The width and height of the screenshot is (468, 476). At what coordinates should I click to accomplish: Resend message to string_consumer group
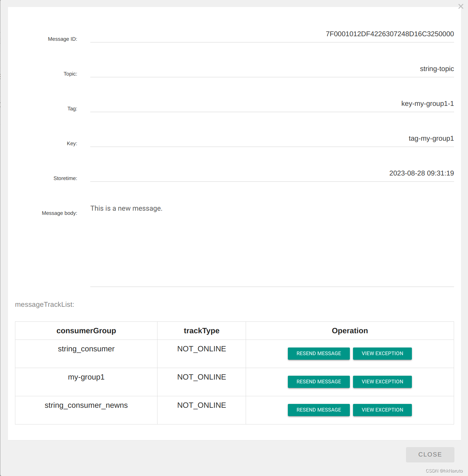pyautogui.click(x=318, y=353)
